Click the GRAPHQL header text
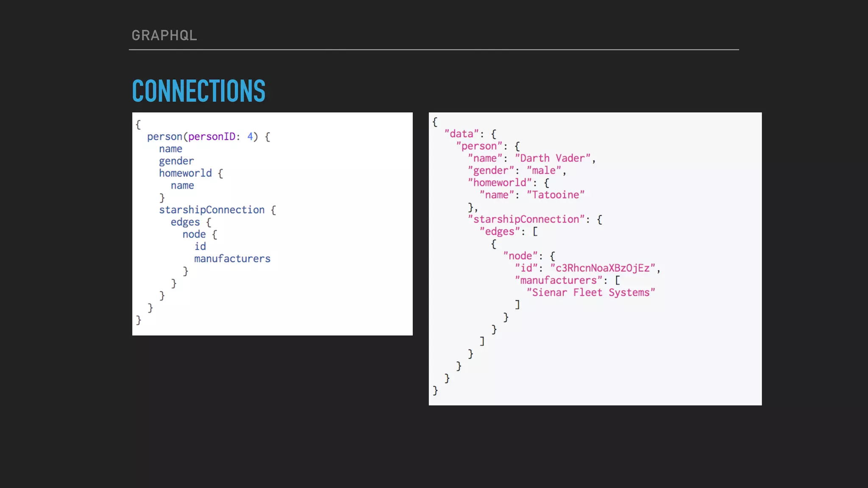 [164, 36]
